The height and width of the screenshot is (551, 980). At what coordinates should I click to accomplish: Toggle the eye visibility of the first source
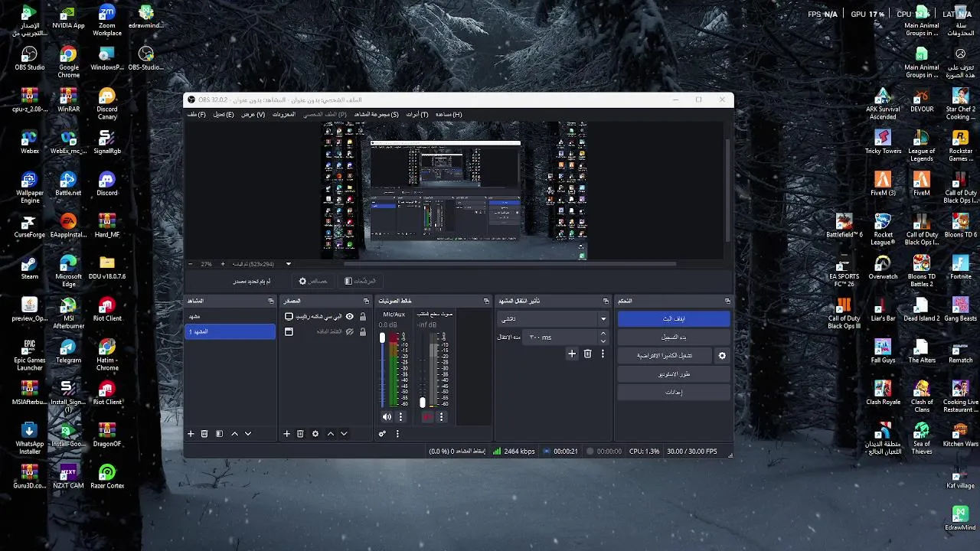click(x=350, y=316)
